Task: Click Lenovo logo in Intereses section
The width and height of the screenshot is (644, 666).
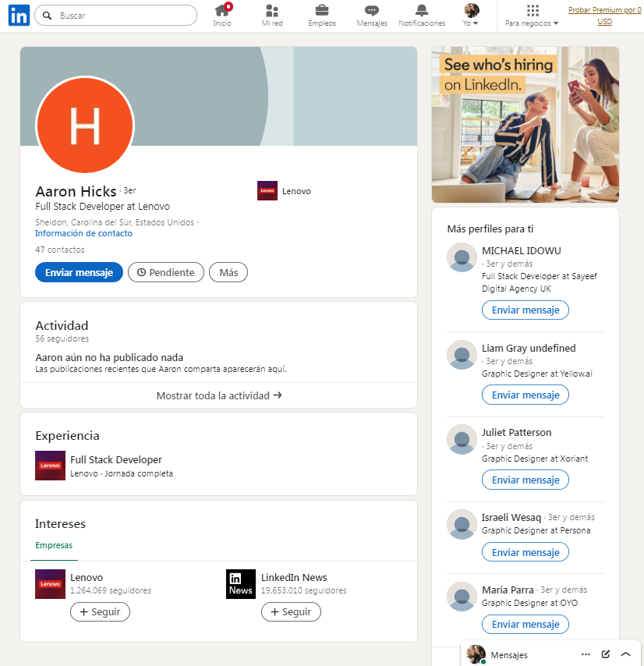Action: pos(50,584)
